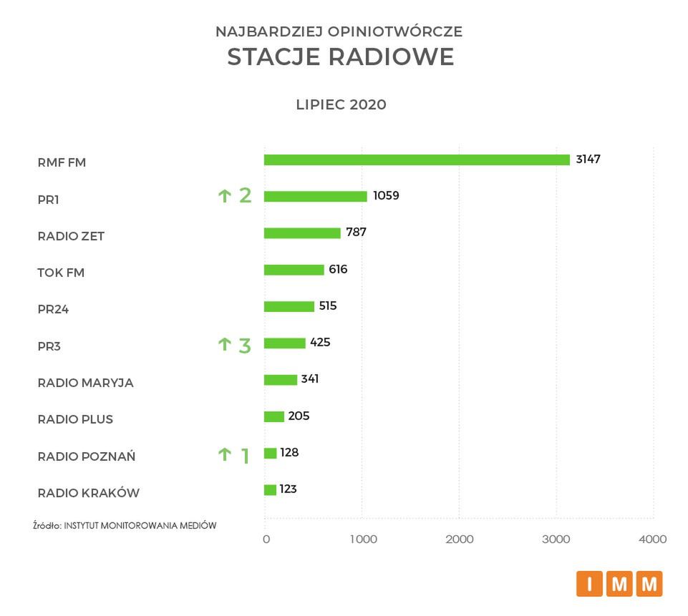This screenshot has height=616, width=688.
Task: Click the green rank change number 2
Action: tap(246, 195)
